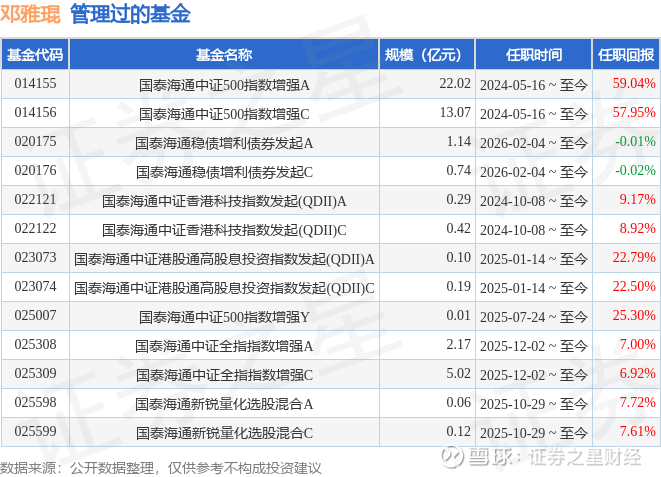Click fund name 国泰海通中证全指指数增强A
Viewport: 661px width, 477px height.
click(224, 346)
